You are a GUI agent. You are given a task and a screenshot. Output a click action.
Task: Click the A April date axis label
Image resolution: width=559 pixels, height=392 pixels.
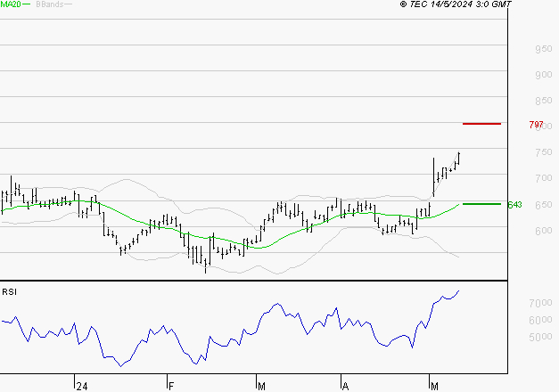345,387
